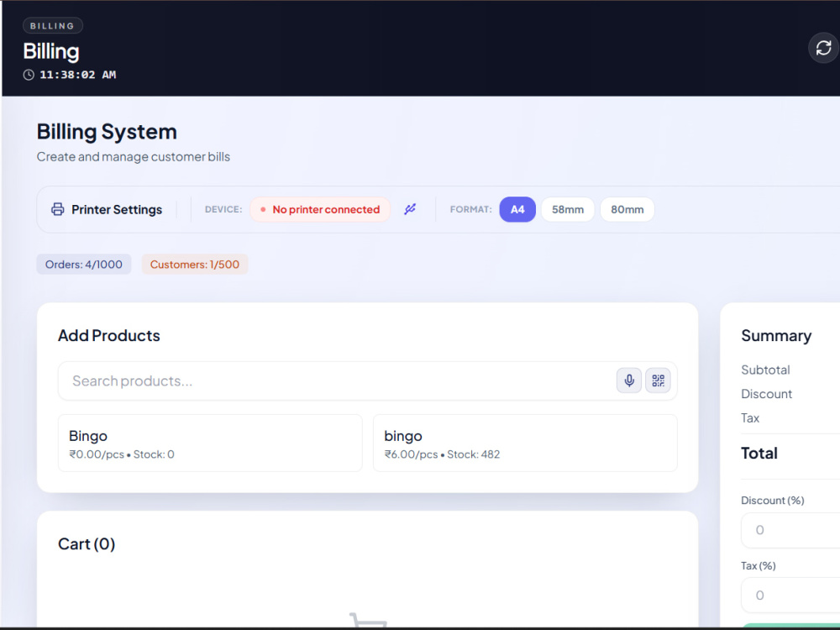Click the microphone voice search icon
Viewport: 840px width, 630px height.
(629, 381)
